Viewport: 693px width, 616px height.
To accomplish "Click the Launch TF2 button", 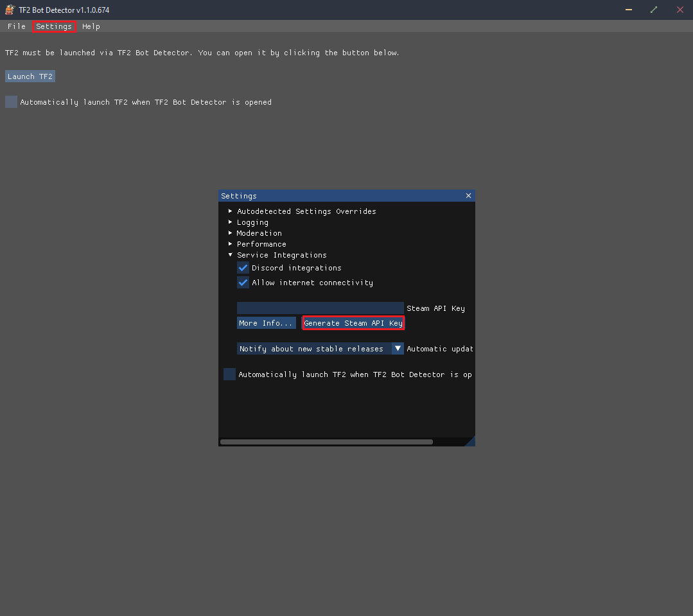I will pos(30,76).
